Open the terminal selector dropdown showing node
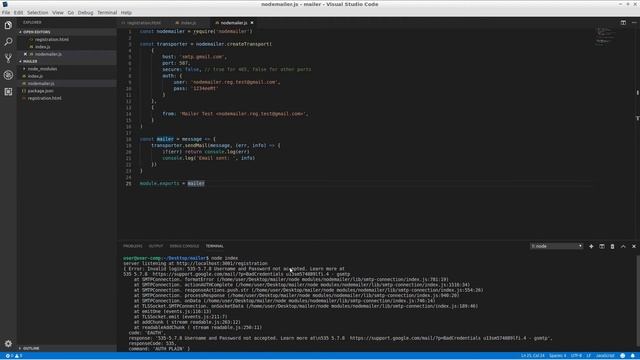 pyautogui.click(x=556, y=246)
